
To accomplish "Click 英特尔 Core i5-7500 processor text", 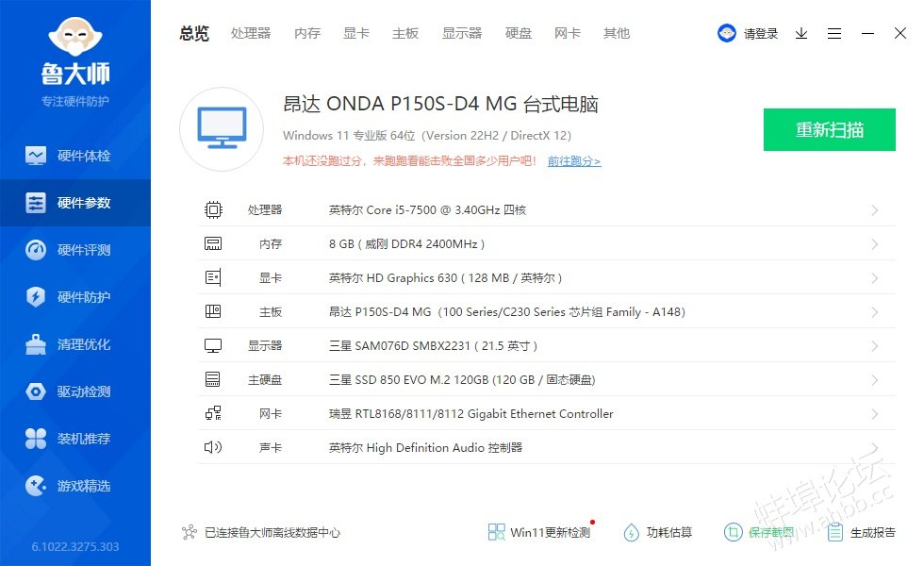I will coord(427,210).
